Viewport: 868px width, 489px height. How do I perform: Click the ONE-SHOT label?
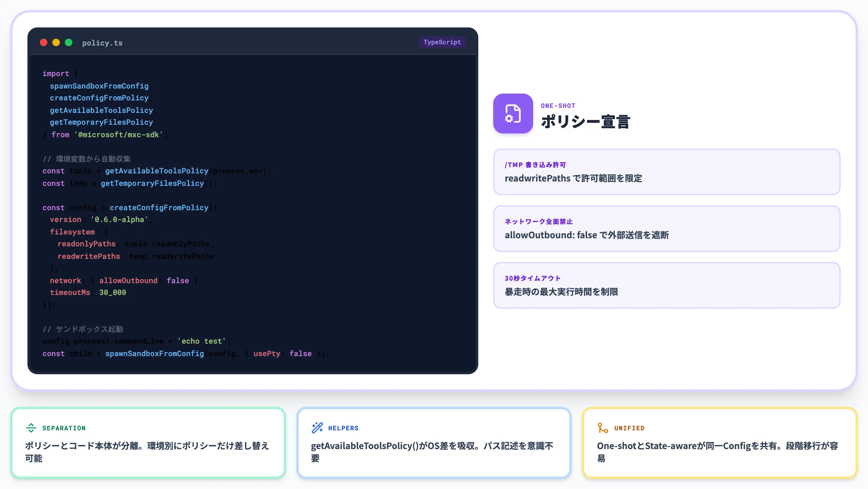tap(558, 105)
